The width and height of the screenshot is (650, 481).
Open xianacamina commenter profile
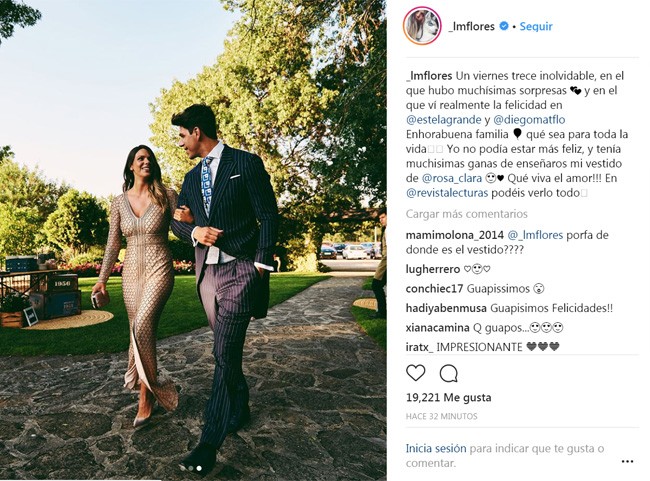click(x=437, y=328)
